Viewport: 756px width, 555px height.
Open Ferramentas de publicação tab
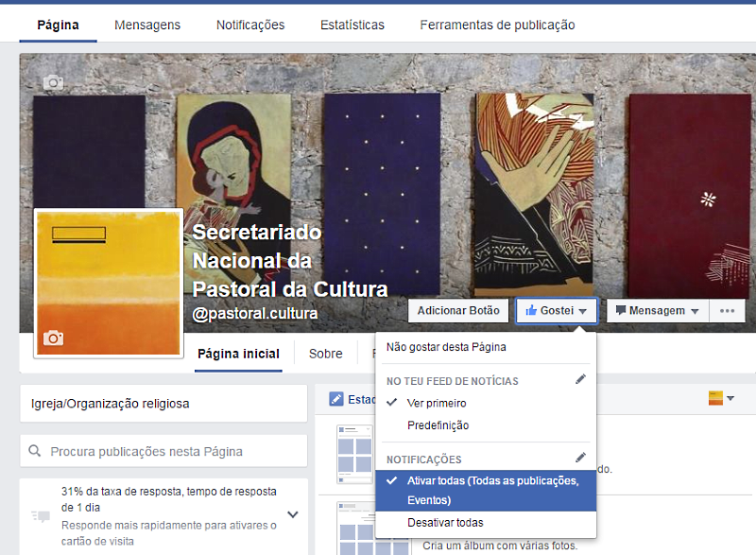[x=498, y=26]
